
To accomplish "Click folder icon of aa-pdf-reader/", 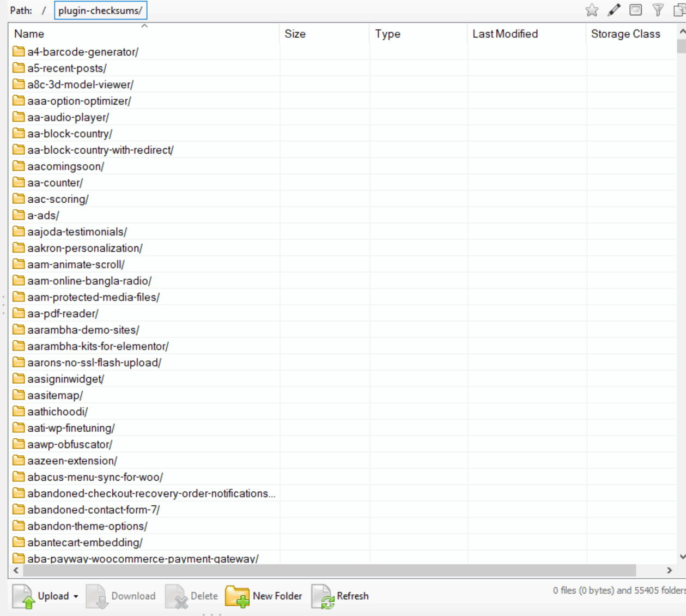I will (x=19, y=313).
